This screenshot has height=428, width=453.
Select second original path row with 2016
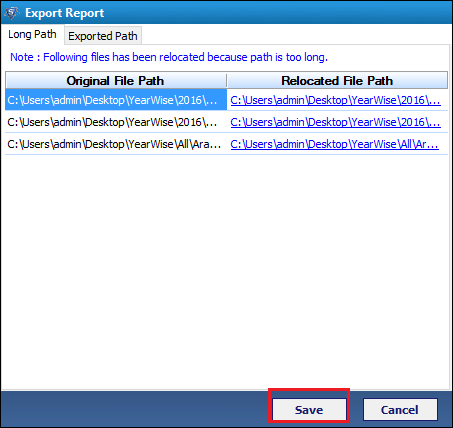click(x=116, y=122)
